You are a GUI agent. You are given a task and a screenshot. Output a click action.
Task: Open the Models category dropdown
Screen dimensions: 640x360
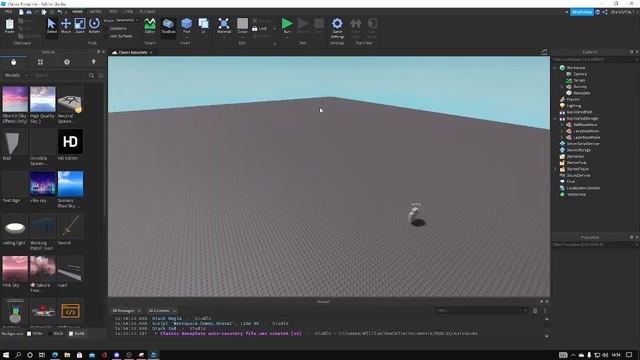[x=16, y=76]
